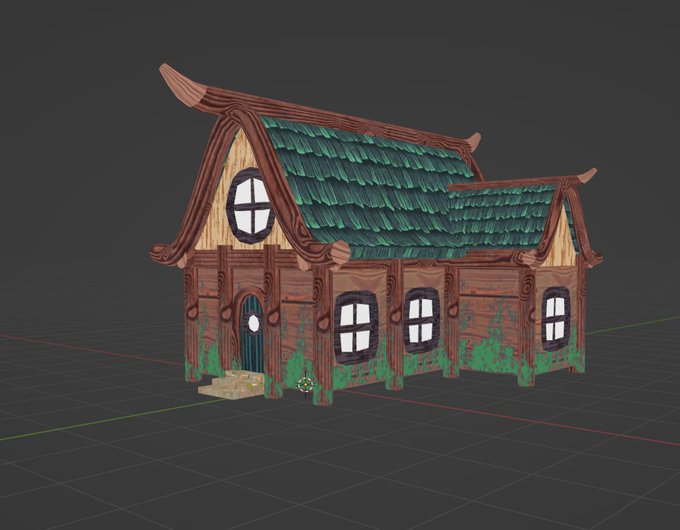
Task: Click the round gable window above the door
Action: pyautogui.click(x=252, y=206)
